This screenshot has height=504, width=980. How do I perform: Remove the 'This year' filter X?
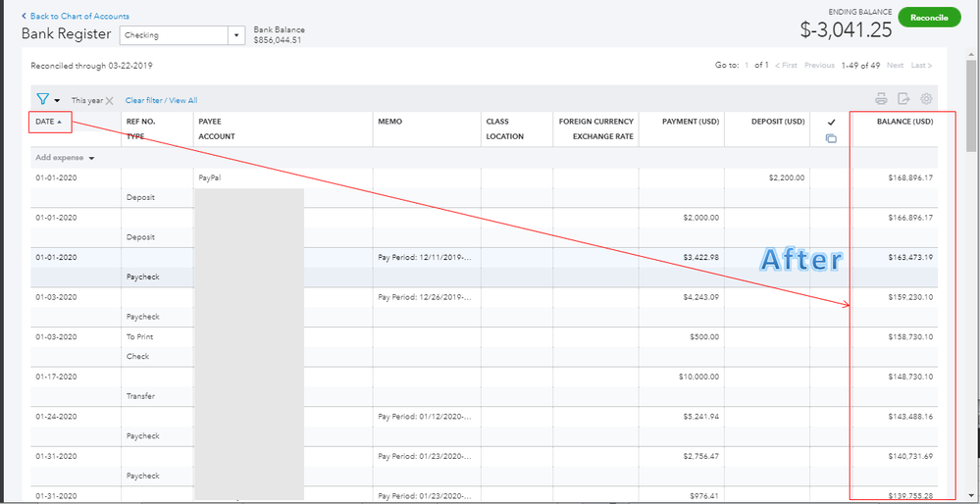click(x=109, y=101)
